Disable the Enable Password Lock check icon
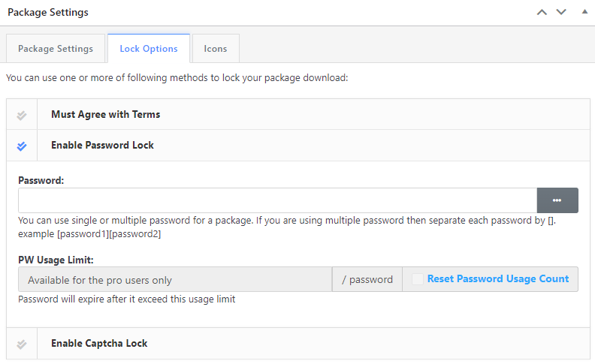The height and width of the screenshot is (364, 595). click(22, 146)
